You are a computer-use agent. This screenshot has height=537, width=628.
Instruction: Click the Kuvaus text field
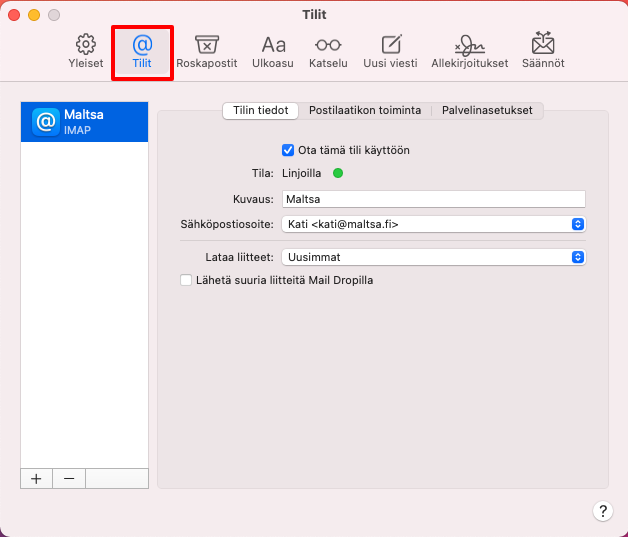[433, 198]
